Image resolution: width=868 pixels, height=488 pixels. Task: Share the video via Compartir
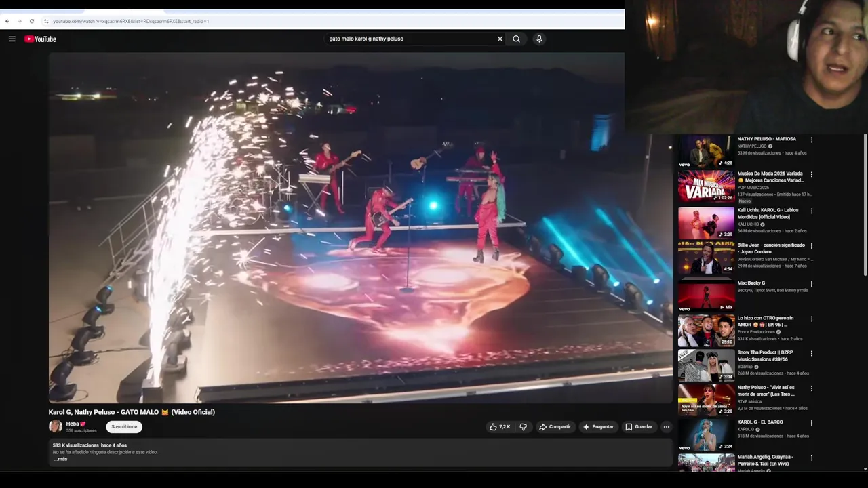tap(555, 427)
